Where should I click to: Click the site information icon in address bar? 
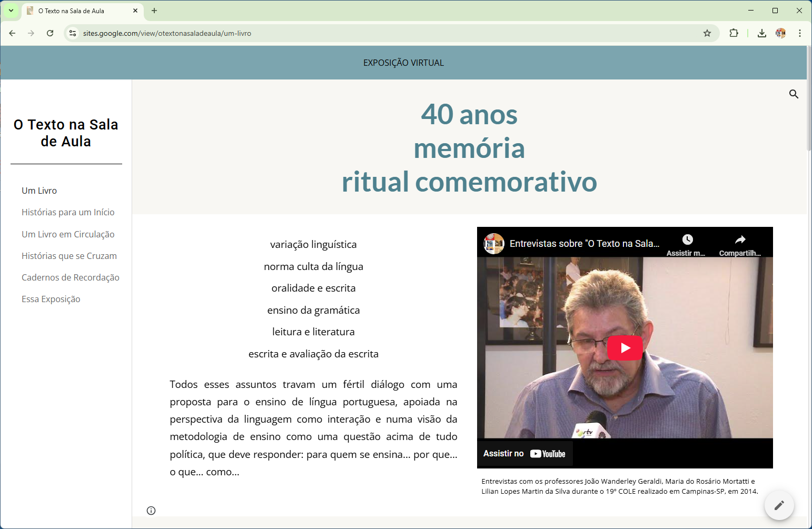pyautogui.click(x=73, y=33)
